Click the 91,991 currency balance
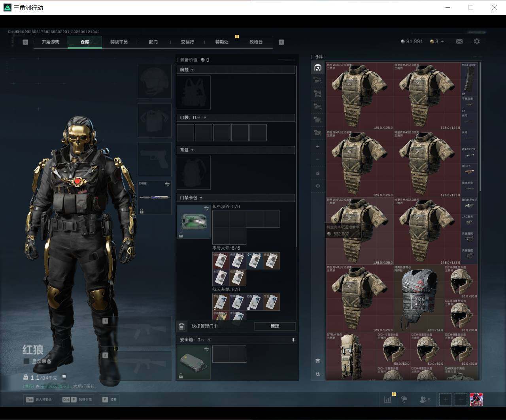The width and height of the screenshot is (506, 420). pos(412,41)
